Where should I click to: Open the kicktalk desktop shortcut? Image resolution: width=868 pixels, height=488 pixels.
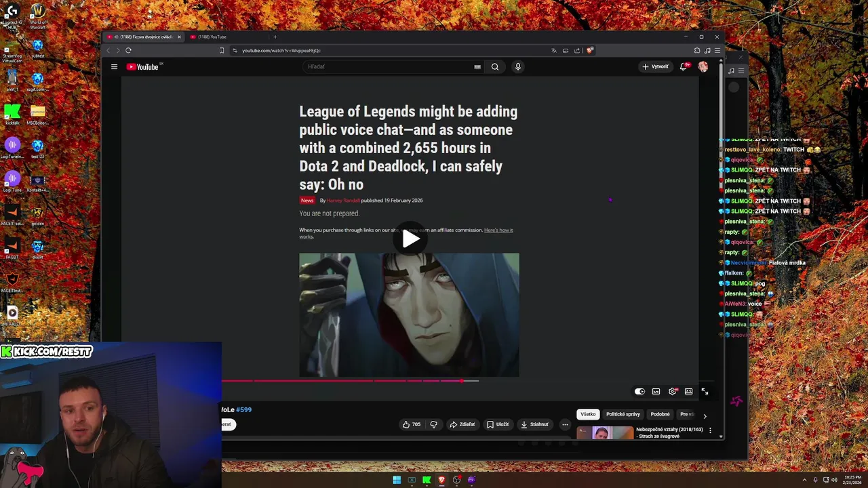pyautogui.click(x=12, y=114)
